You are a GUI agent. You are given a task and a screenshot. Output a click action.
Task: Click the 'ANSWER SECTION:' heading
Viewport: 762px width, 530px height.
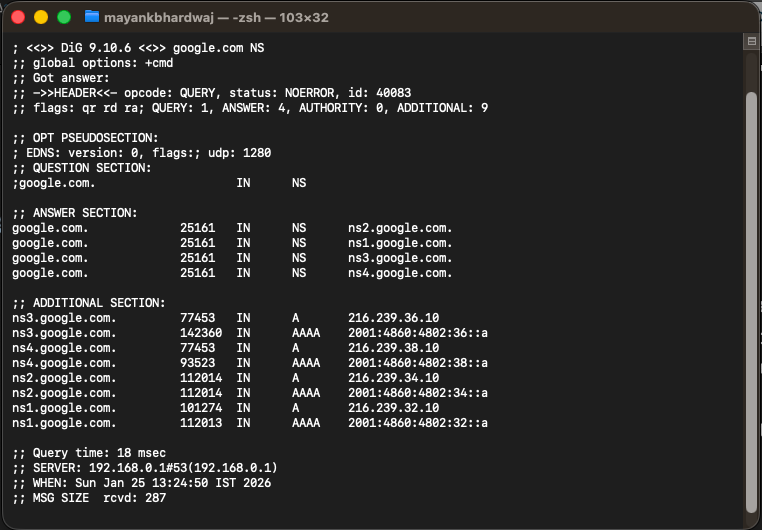[x=85, y=213]
